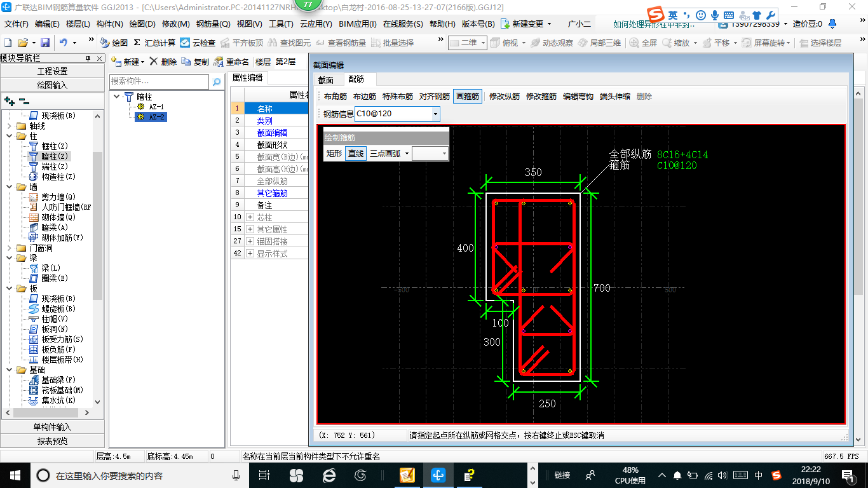Collapse the 暗柱 component list root

117,97
